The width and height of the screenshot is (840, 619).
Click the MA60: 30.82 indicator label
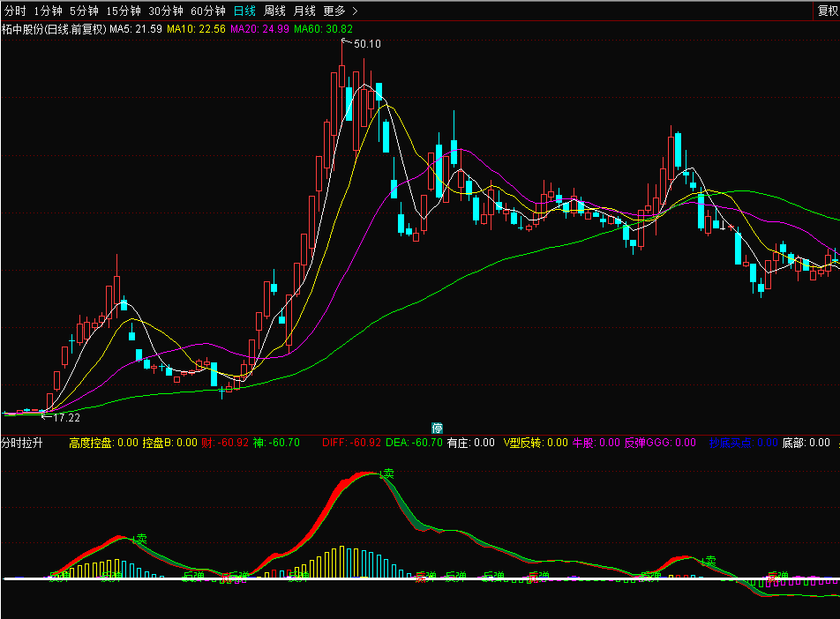tap(324, 29)
